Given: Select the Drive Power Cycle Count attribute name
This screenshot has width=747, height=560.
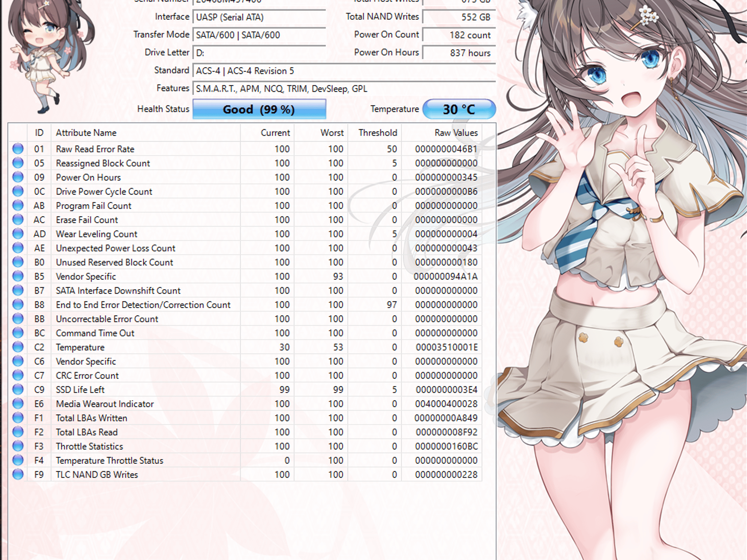Looking at the screenshot, I should point(104,191).
